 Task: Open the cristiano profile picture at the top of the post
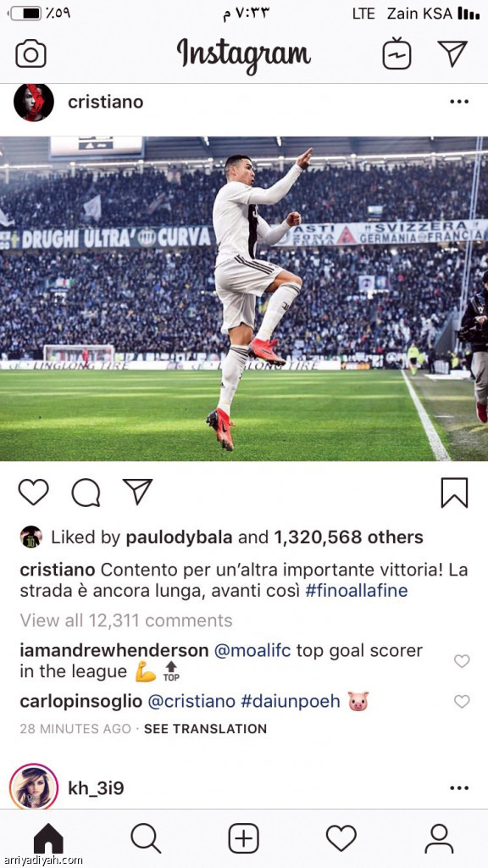tap(34, 103)
